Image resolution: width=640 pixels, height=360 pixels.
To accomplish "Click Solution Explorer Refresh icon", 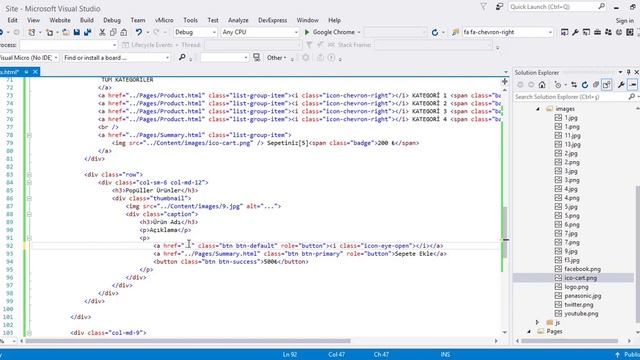I will click(x=585, y=85).
